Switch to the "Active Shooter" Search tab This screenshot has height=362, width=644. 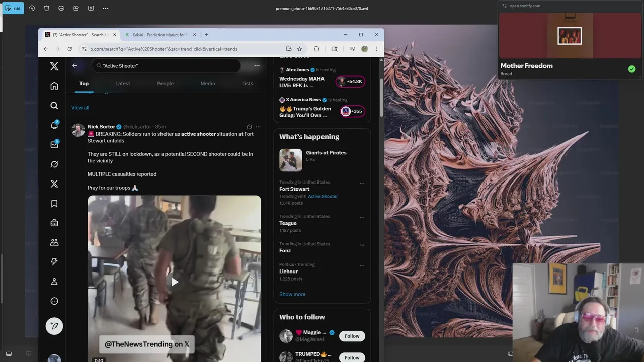pos(80,35)
